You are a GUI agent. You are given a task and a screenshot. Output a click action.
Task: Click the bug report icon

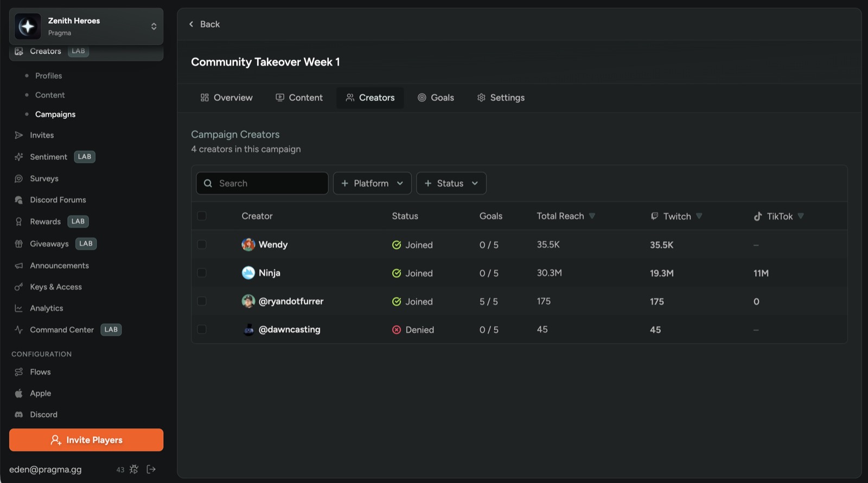click(134, 469)
